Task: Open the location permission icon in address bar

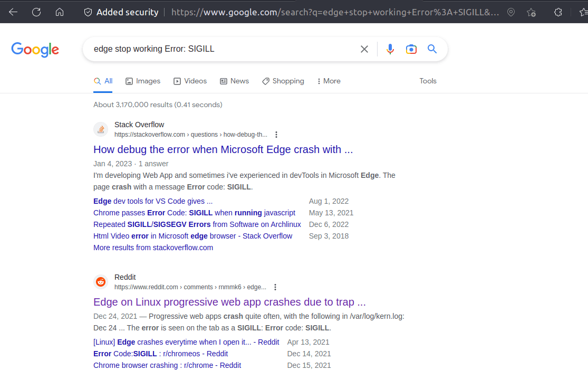Action: 510,12
